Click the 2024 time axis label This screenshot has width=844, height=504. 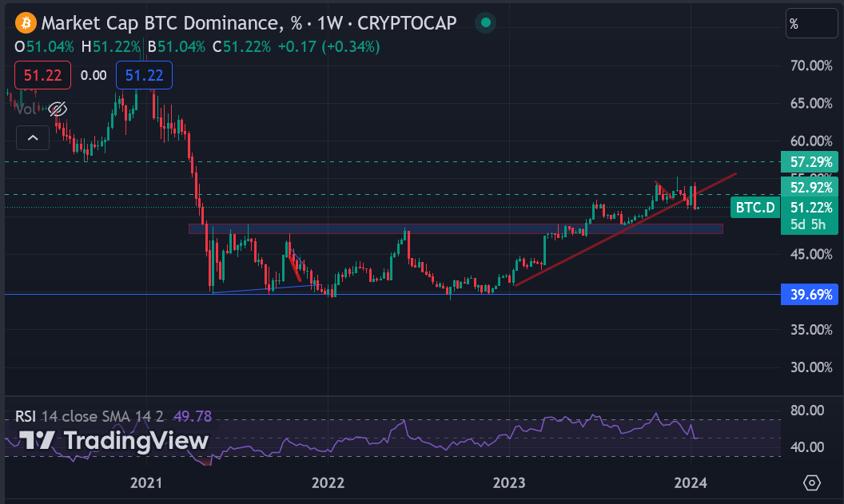click(691, 482)
